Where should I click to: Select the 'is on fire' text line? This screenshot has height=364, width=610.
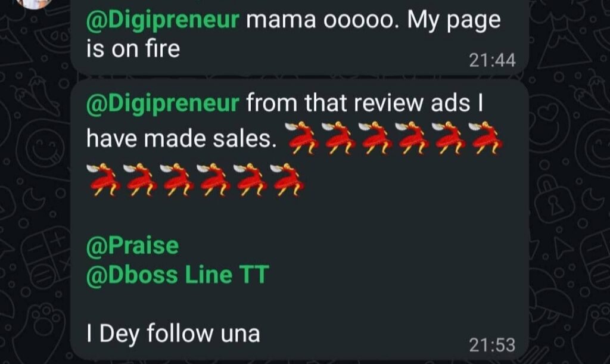[133, 49]
